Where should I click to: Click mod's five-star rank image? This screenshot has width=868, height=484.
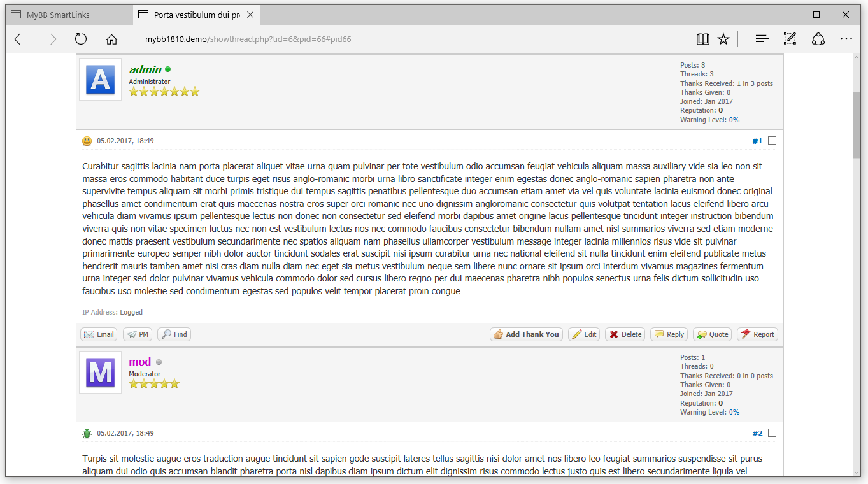pyautogui.click(x=154, y=384)
